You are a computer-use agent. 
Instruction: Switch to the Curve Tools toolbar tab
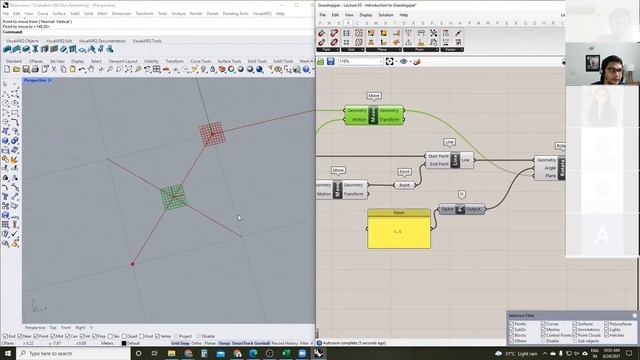pyautogui.click(x=200, y=61)
